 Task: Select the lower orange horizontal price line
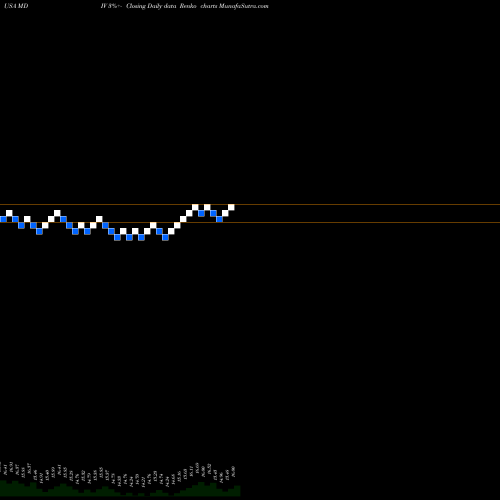(250, 222)
